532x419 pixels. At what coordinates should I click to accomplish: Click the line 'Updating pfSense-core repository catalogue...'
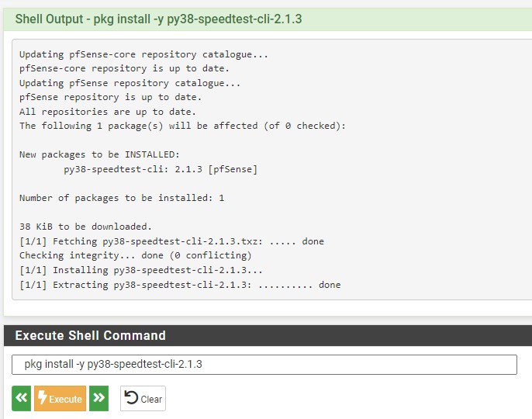143,54
